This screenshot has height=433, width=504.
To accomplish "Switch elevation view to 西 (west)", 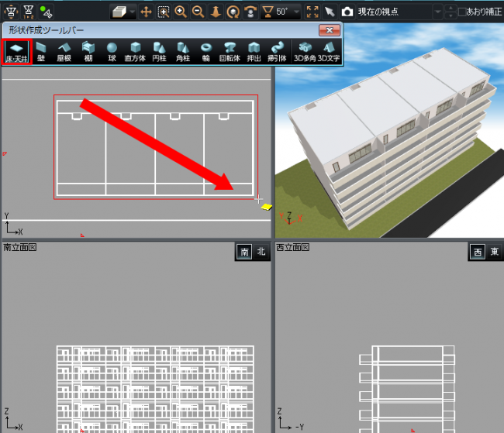I will coord(478,252).
